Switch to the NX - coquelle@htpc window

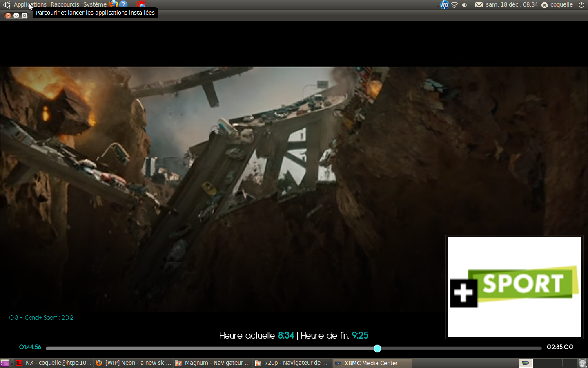(54, 363)
